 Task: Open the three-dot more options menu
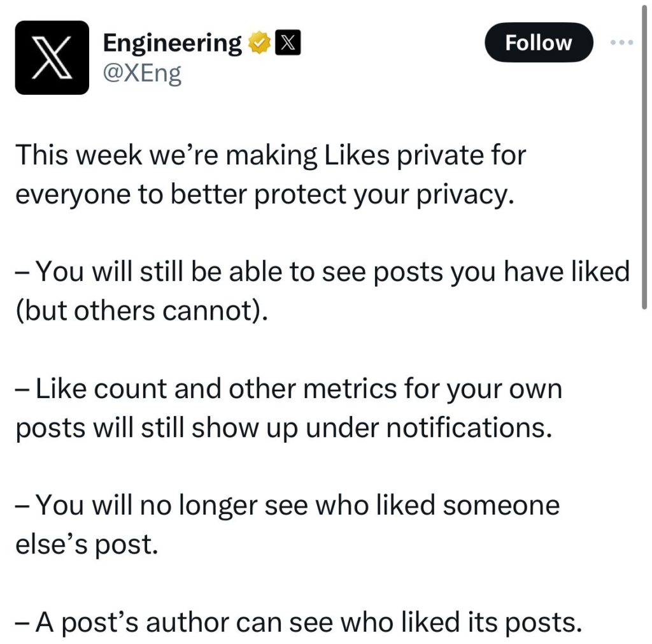point(621,42)
